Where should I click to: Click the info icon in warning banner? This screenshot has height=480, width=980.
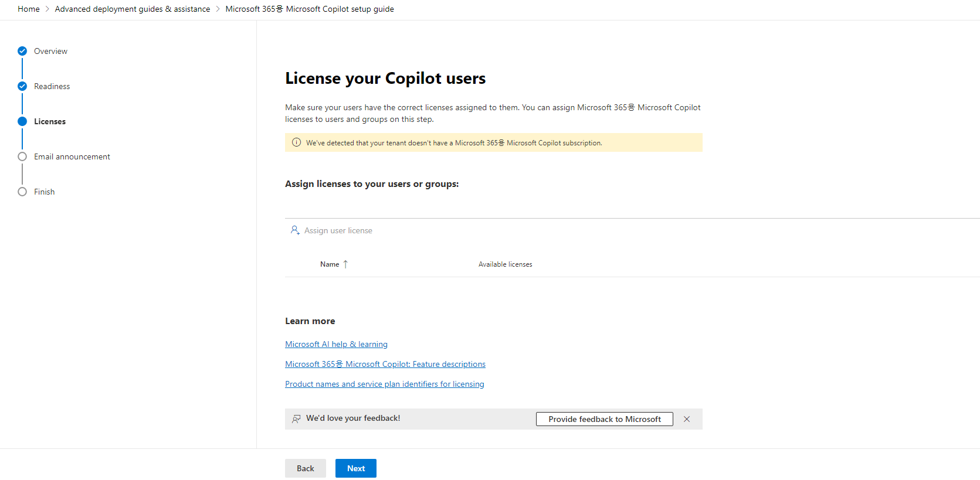(x=296, y=142)
